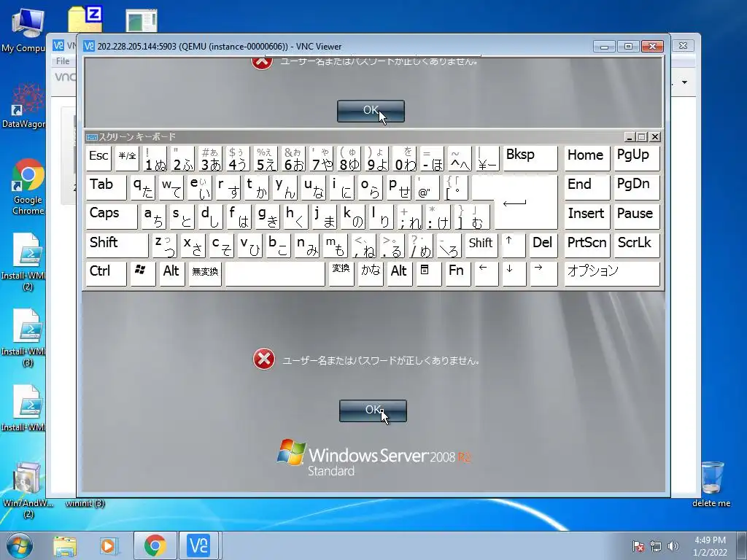Select the DataWagon desktop shortcut
The height and width of the screenshot is (560, 747).
24,105
